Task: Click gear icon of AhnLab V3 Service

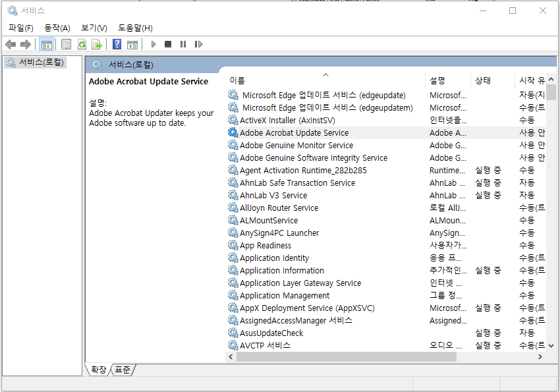Action: [x=233, y=195]
